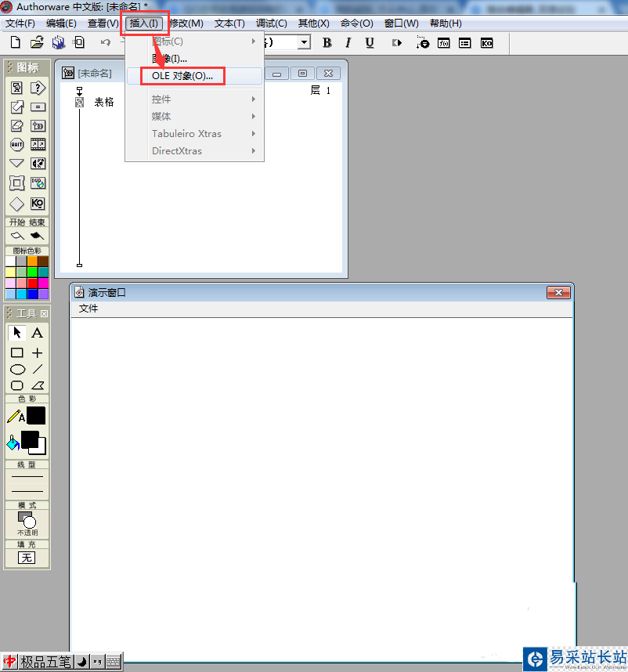Image resolution: width=628 pixels, height=672 pixels.
Task: Click the Open file toolbar icon
Action: point(37,42)
